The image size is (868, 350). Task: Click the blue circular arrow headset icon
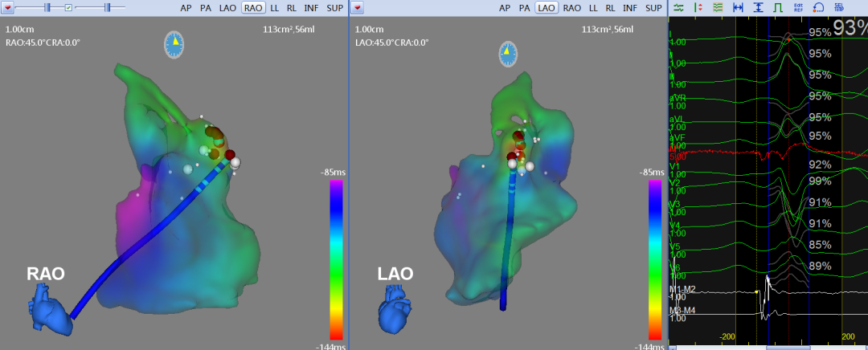point(818,7)
